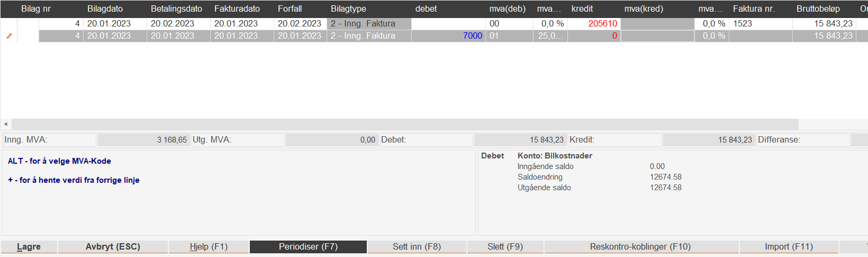Click the Bilagtype column header
This screenshot has height=257, width=868.
[348, 9]
